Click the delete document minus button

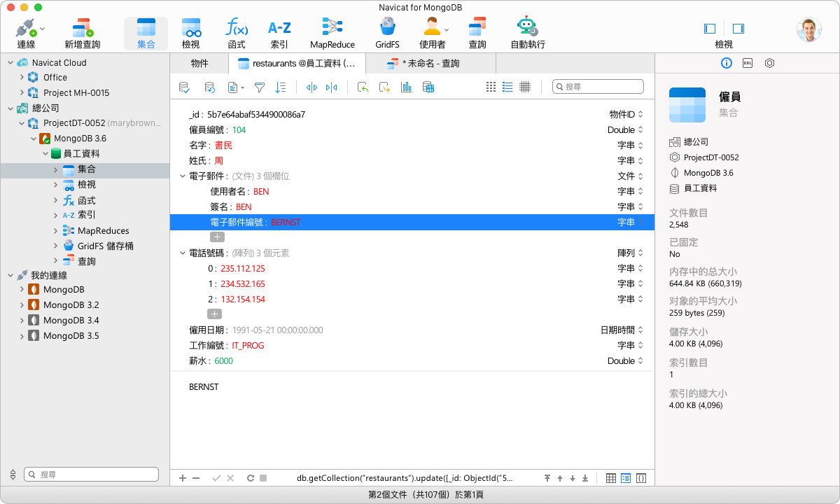[196, 478]
